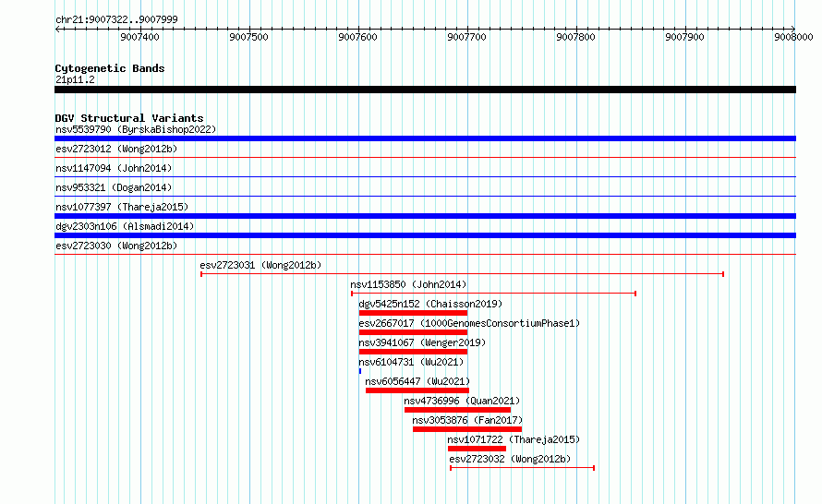Select the esv2723032 red span line
This screenshot has height=504, width=822.
tap(522, 468)
